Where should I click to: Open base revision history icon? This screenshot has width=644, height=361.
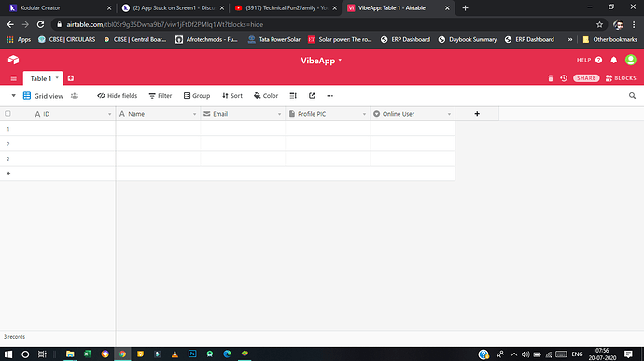click(x=564, y=78)
